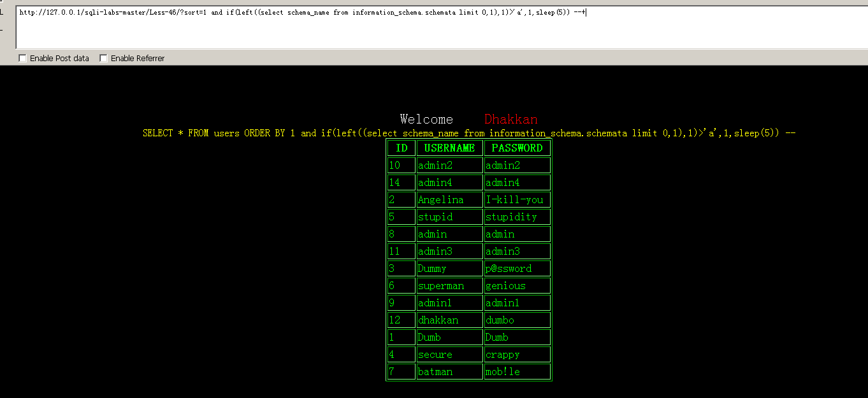Viewport: 868px width, 398px height.
Task: Click the USERNAME column header
Action: [450, 148]
